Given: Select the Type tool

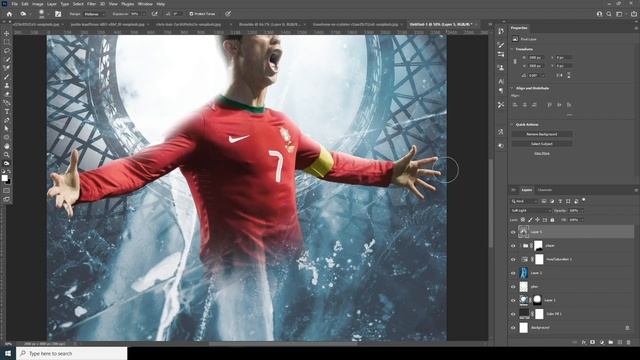Looking at the screenshot, I should (x=7, y=111).
